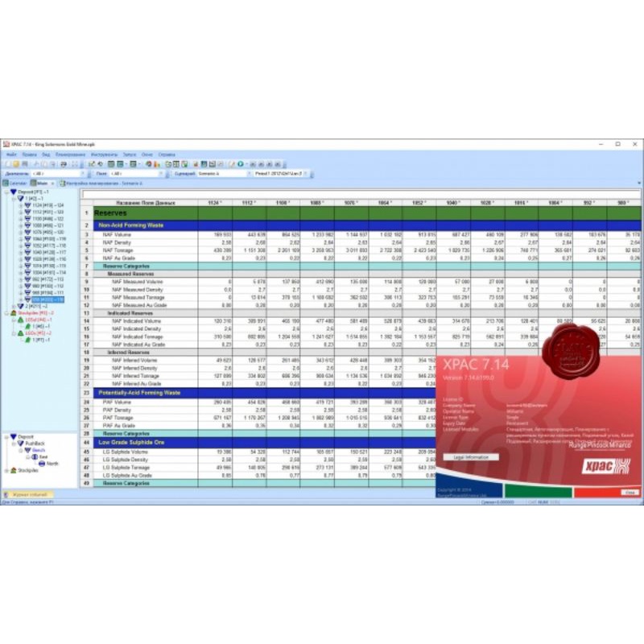Screen dimensions: 644x644
Task: Collapse the top Deposit [#1] tree node
Action: click(6, 192)
